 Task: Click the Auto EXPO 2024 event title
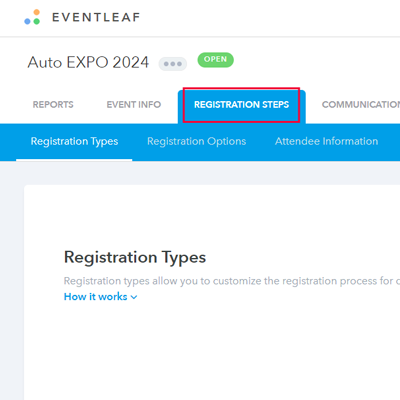88,62
